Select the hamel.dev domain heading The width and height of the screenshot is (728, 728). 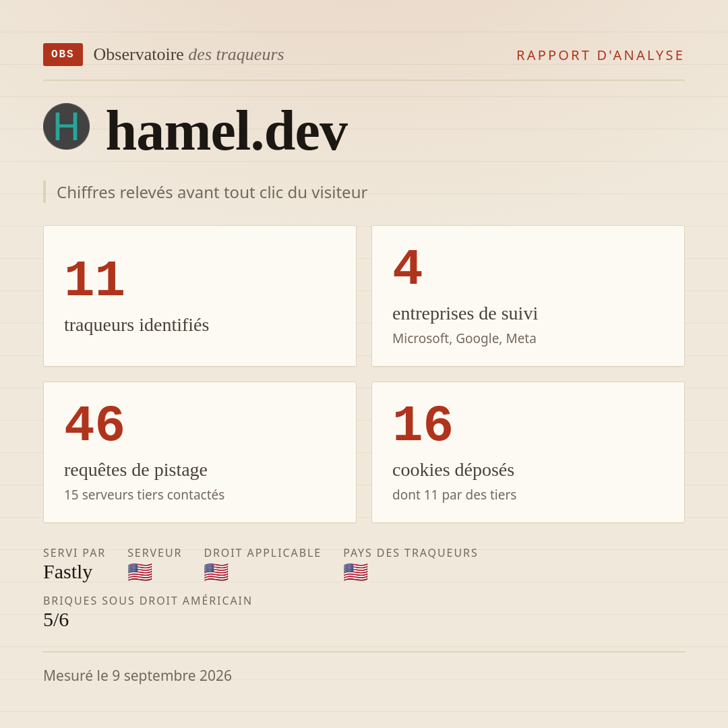pos(226,131)
